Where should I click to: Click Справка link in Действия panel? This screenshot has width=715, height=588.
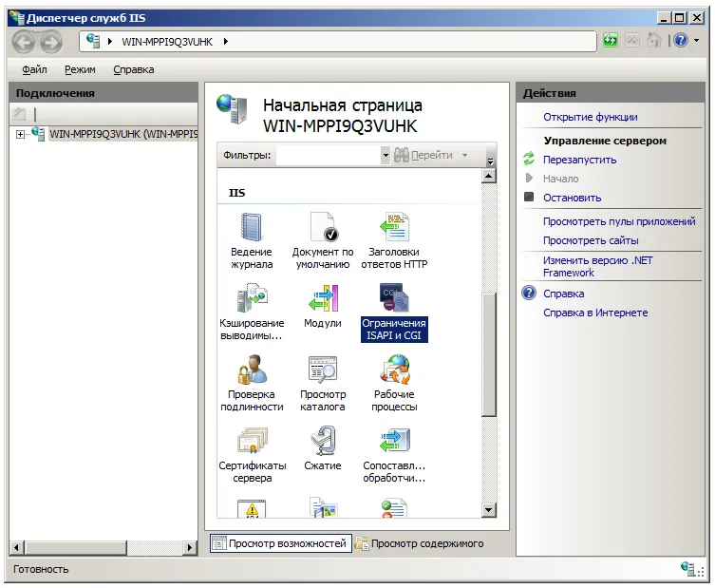click(x=564, y=294)
